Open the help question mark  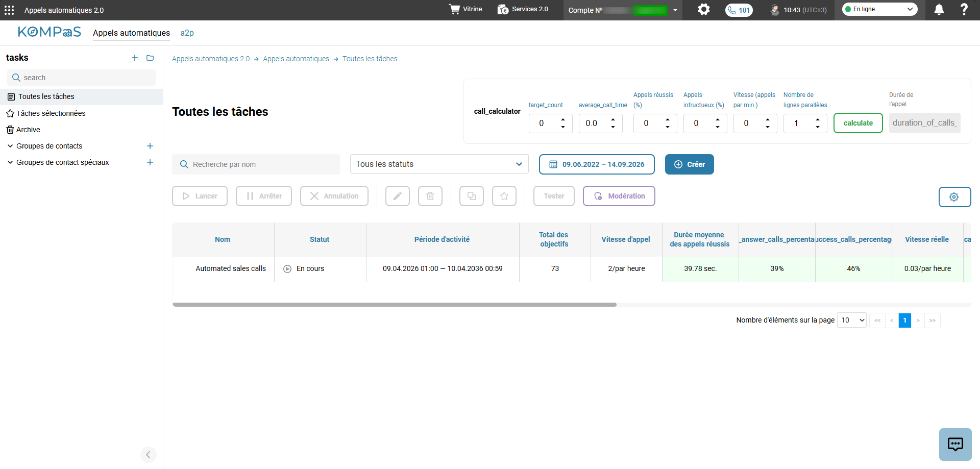pyautogui.click(x=964, y=10)
